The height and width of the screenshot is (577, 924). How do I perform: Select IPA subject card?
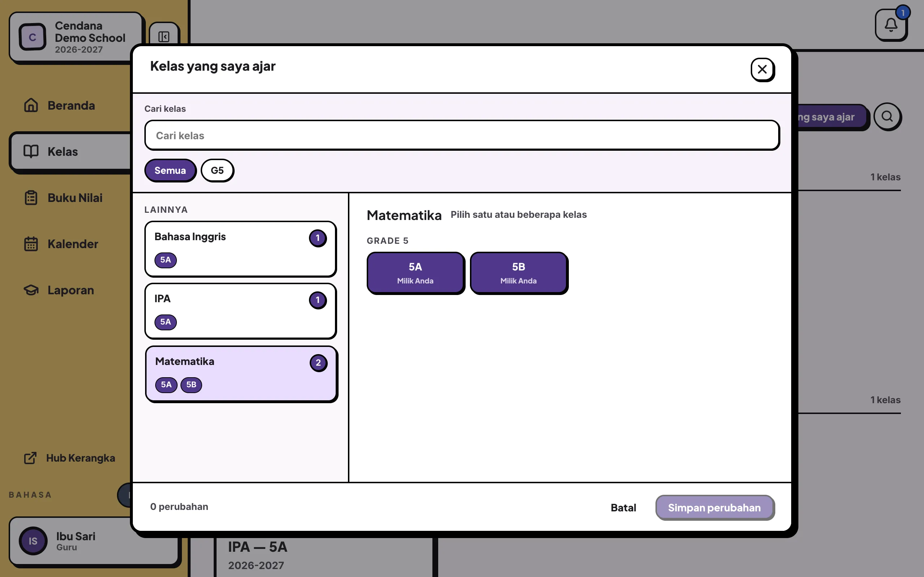[240, 311]
